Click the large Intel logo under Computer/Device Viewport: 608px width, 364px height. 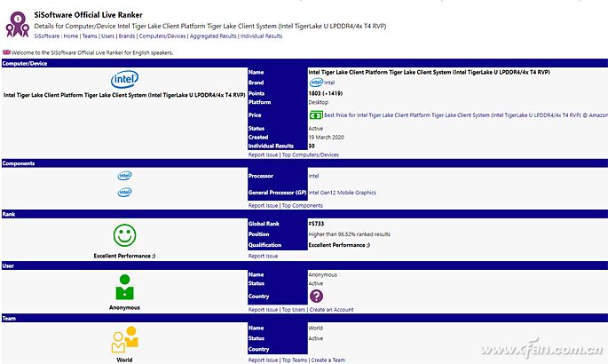tap(124, 81)
